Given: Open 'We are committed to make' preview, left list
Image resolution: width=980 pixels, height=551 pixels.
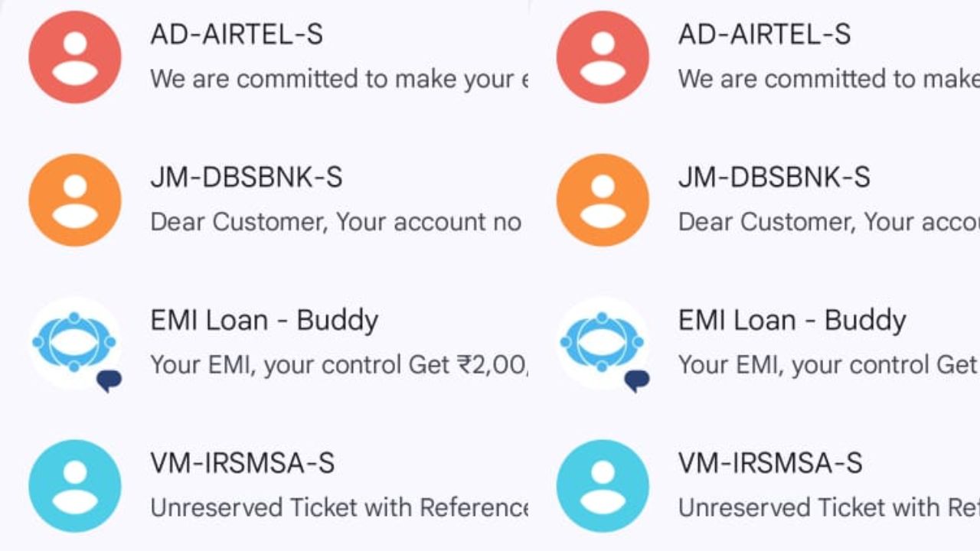Looking at the screenshot, I should (x=339, y=79).
